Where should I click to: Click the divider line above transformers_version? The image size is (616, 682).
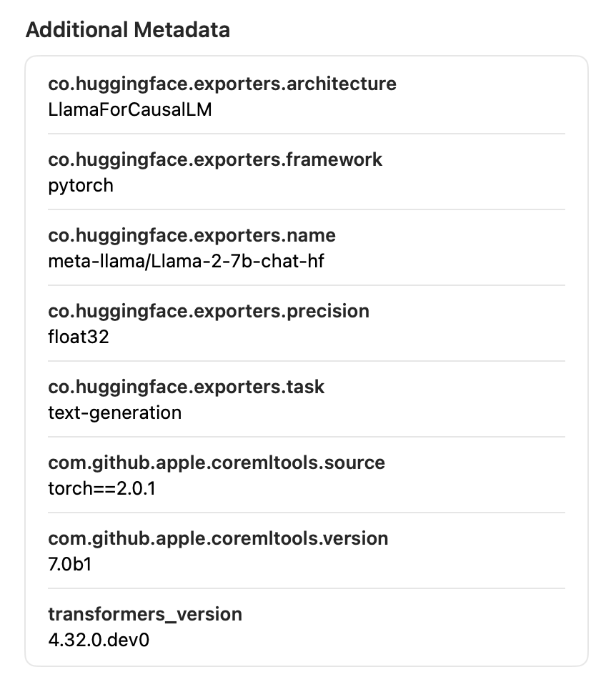click(x=307, y=588)
